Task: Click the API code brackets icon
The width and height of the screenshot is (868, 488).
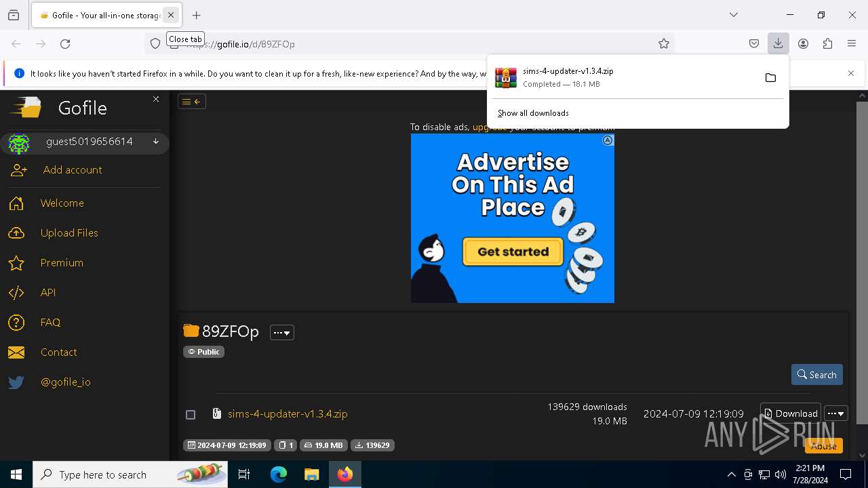Action: click(16, 293)
